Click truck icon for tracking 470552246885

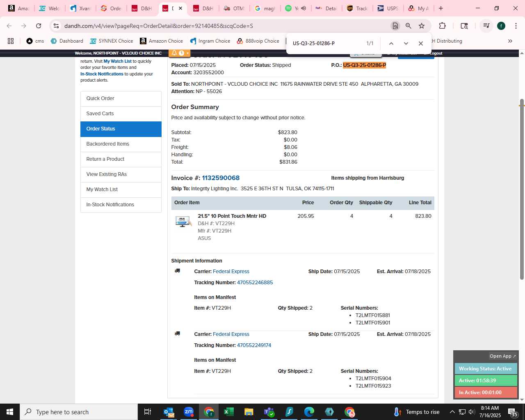pyautogui.click(x=177, y=271)
